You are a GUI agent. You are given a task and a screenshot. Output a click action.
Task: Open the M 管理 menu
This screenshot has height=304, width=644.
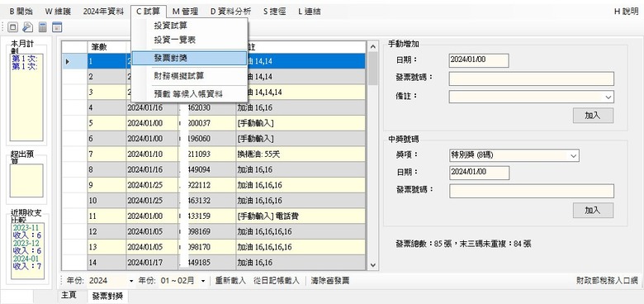tap(185, 12)
